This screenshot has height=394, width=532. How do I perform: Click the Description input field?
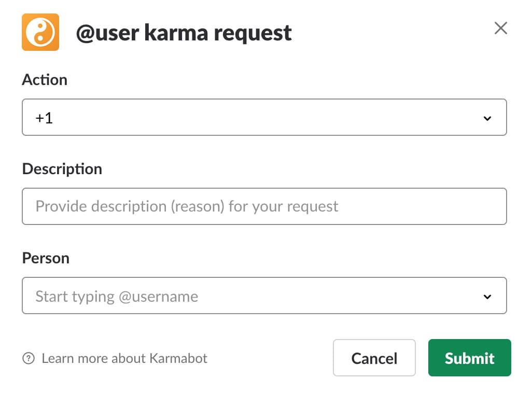[x=264, y=206]
